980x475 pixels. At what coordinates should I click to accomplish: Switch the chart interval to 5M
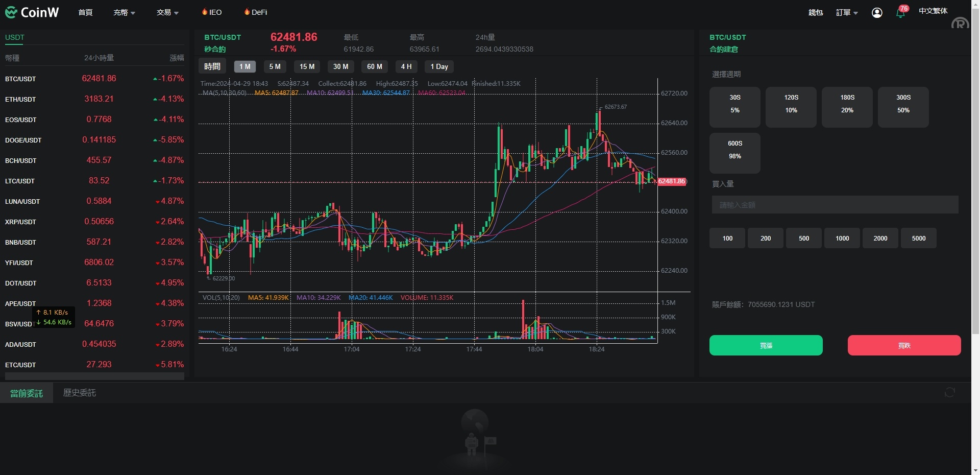click(275, 66)
